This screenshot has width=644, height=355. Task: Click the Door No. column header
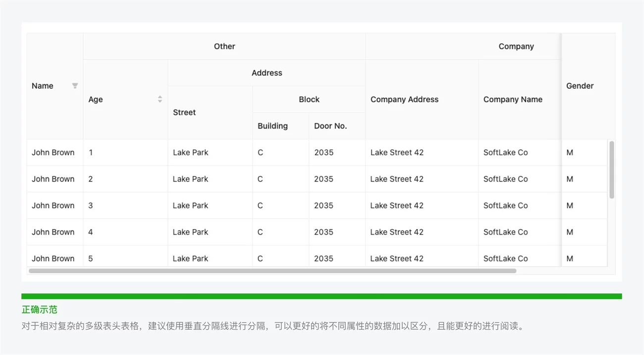(330, 126)
